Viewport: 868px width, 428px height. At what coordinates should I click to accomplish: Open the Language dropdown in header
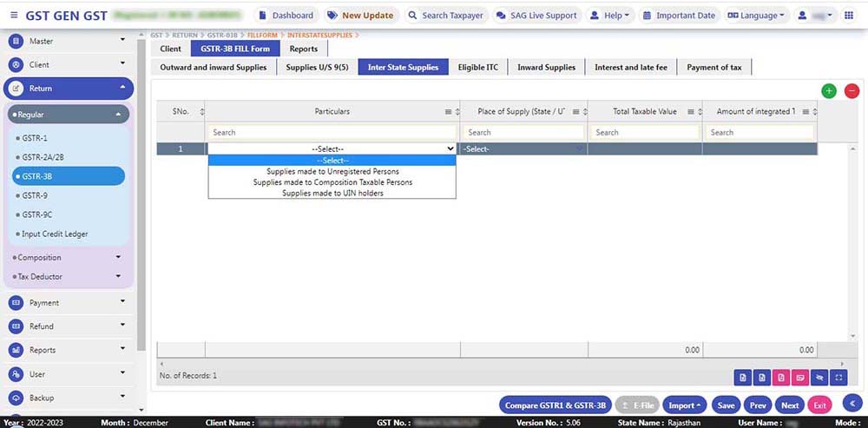point(755,15)
